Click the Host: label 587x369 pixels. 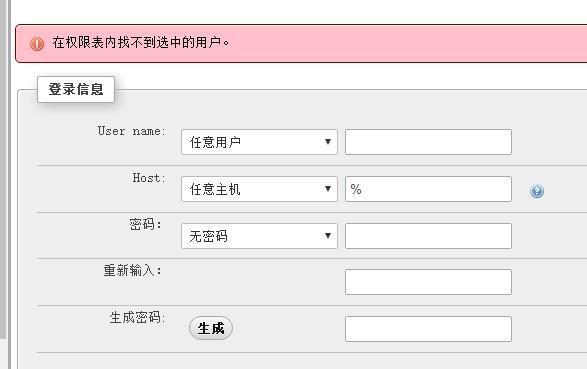[149, 178]
